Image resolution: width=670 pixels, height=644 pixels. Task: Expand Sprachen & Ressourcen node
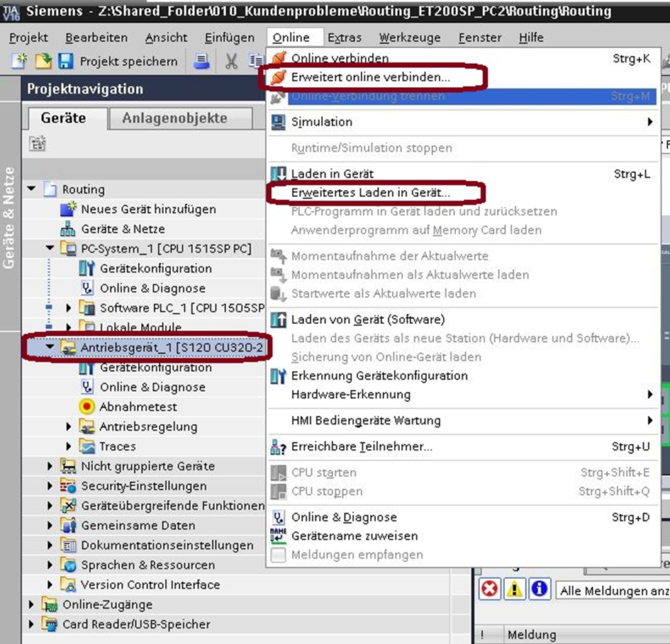point(50,565)
